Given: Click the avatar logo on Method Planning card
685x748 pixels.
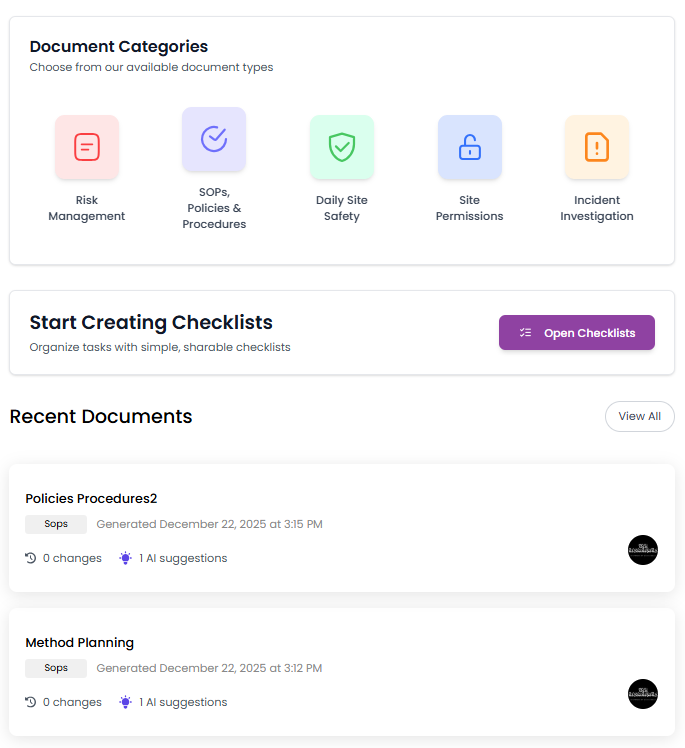Looking at the screenshot, I should (643, 694).
